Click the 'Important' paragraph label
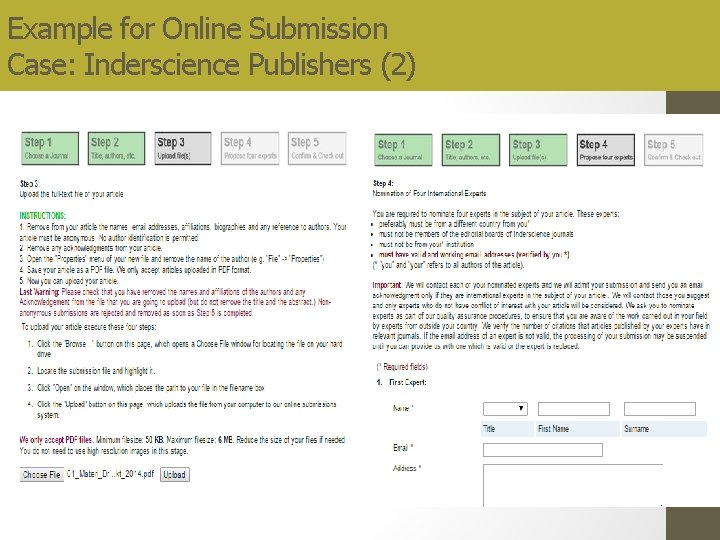 tap(387, 285)
